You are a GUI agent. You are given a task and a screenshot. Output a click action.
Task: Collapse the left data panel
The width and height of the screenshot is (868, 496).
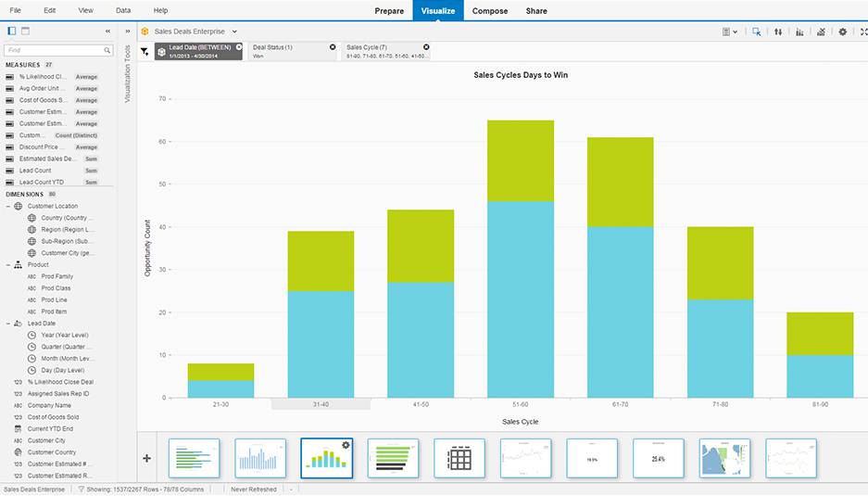pos(108,32)
